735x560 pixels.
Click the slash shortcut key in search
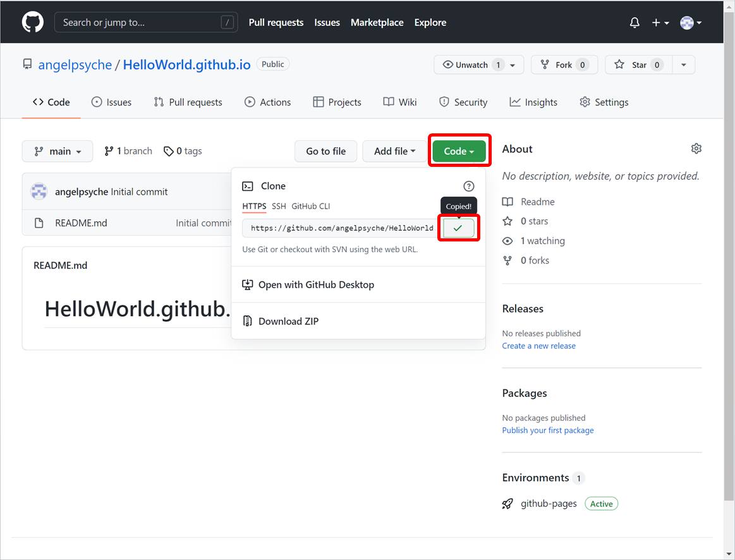(x=228, y=23)
